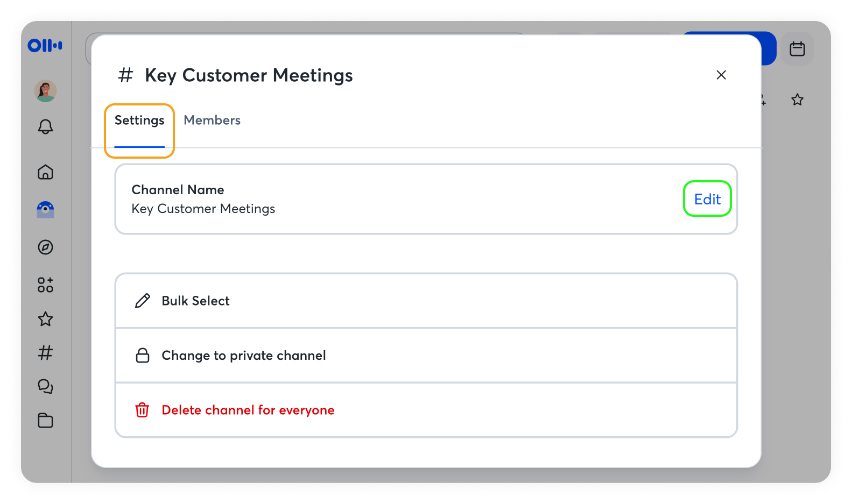Image resolution: width=852 pixels, height=504 pixels.
Task: Edit the Channel Name
Action: coord(707,200)
